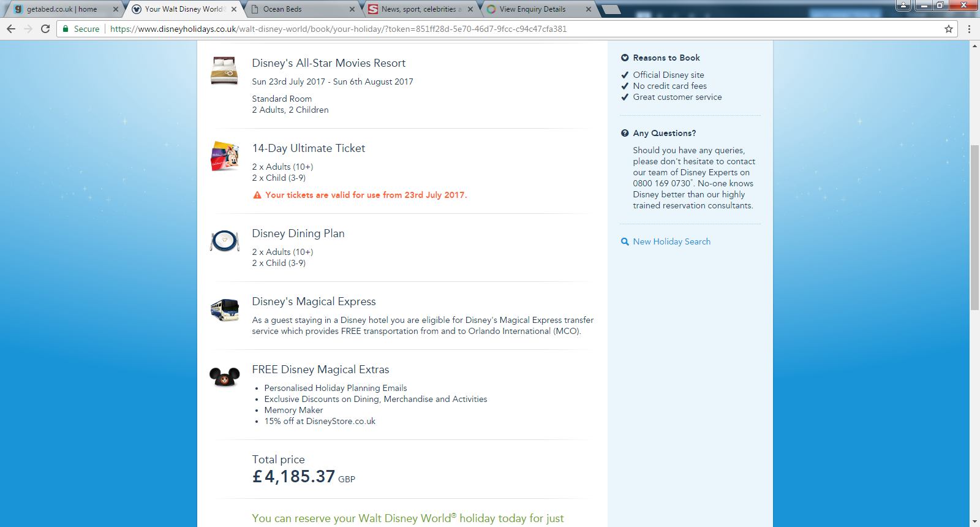This screenshot has width=980, height=527.
Task: Click the 14-Day Ultimate Ticket heading
Action: click(309, 148)
